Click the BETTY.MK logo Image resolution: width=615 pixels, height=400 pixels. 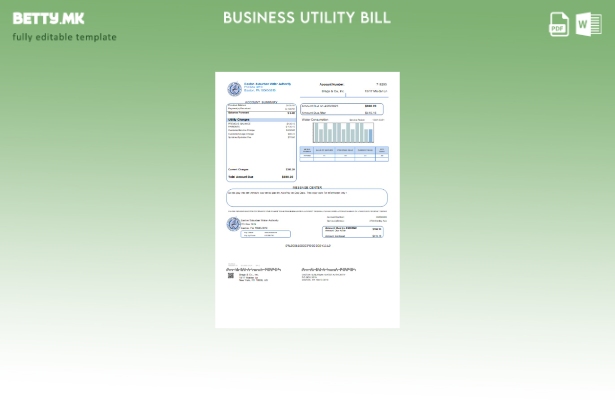coord(48,18)
